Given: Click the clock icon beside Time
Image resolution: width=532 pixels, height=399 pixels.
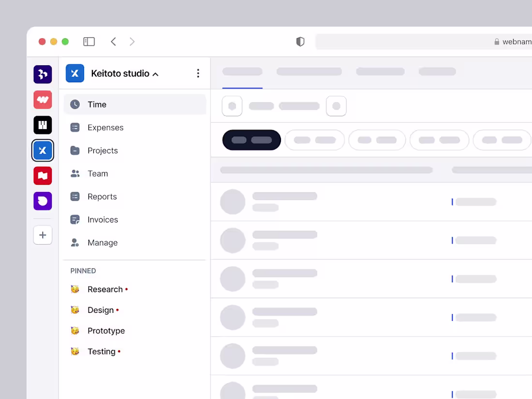Looking at the screenshot, I should click(75, 104).
